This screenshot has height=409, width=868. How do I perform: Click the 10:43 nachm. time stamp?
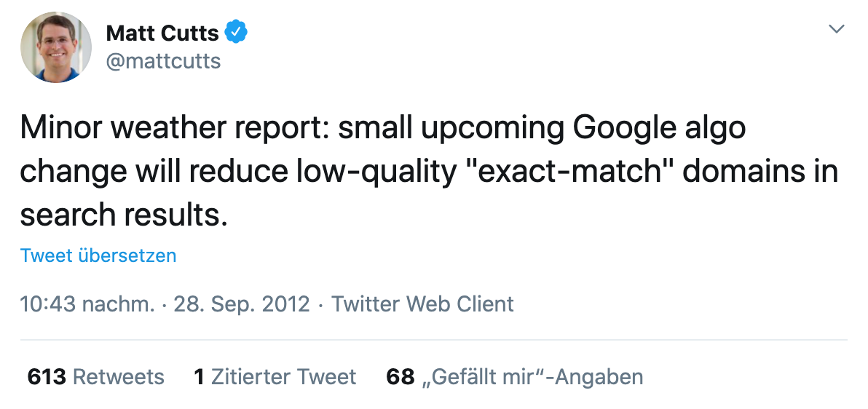point(87,303)
